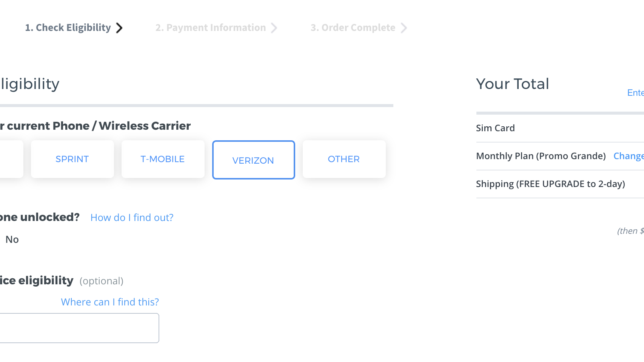
Task: Select Sprint as current carrier
Action: (72, 159)
